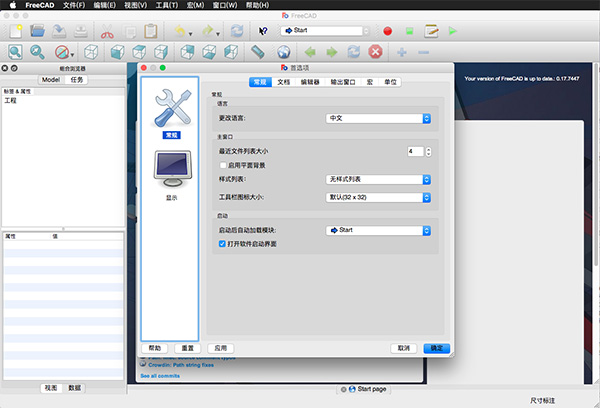Click the clipboard paste icon

(x=151, y=31)
